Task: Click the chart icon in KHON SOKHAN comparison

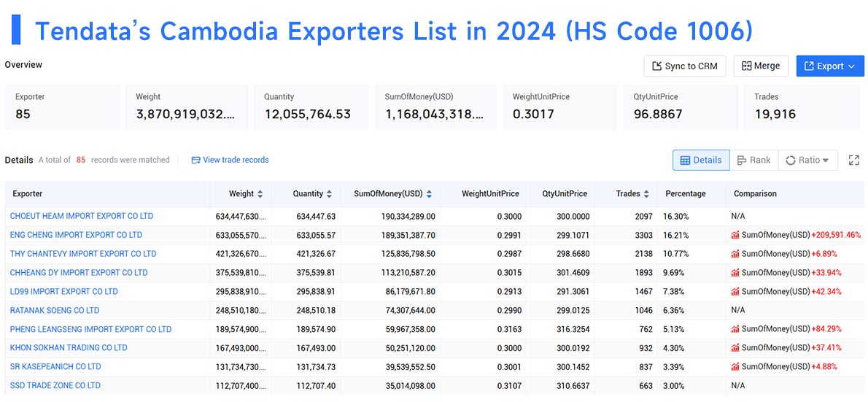Action: click(x=735, y=348)
